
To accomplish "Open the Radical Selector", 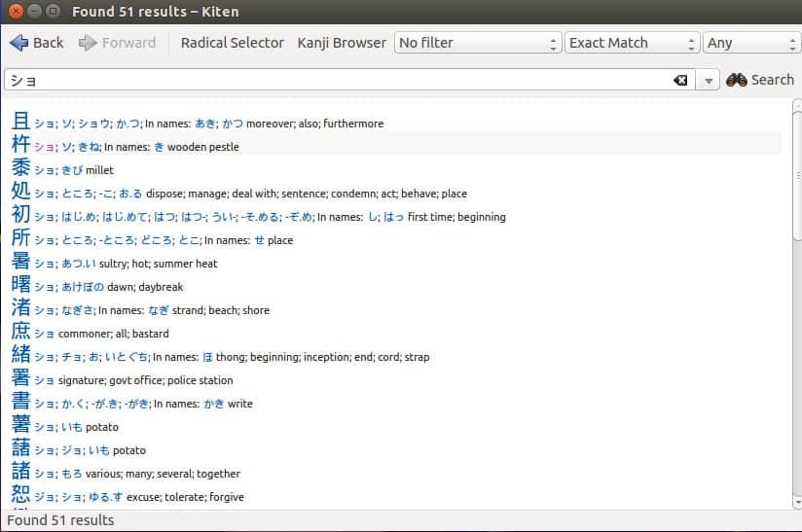I will click(233, 43).
